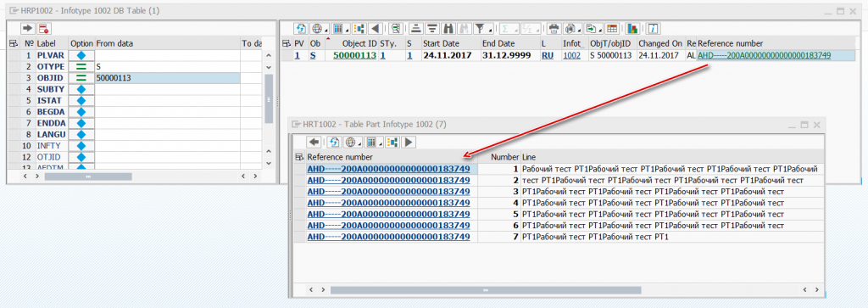868x308 pixels.
Task: Click the Find binoculars icon
Action: (448, 28)
